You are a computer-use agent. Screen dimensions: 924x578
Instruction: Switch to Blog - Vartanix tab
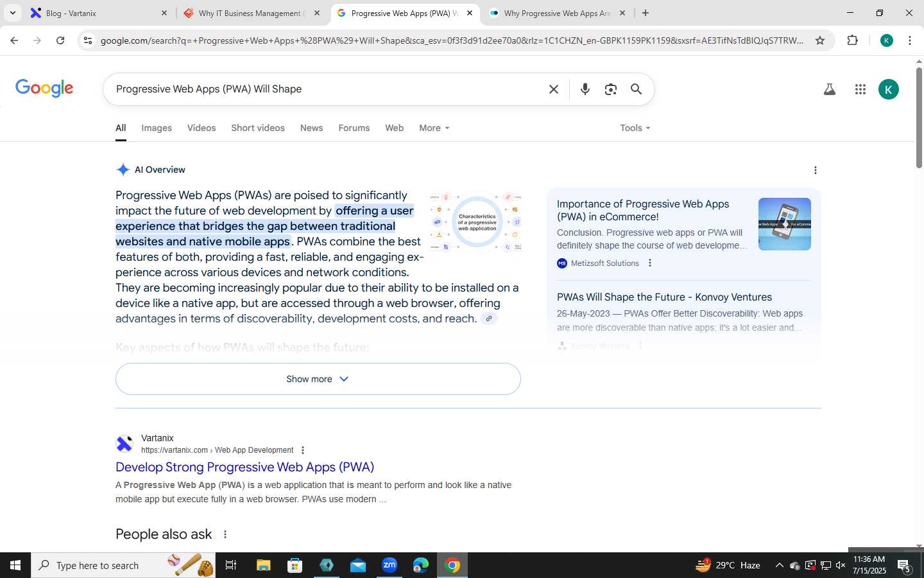pyautogui.click(x=98, y=13)
